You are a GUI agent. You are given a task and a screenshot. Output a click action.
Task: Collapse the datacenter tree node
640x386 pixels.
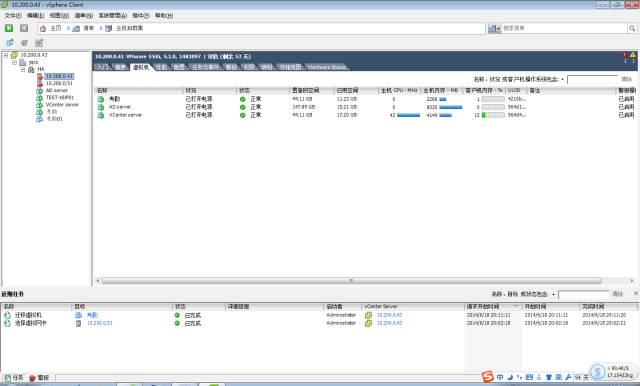click(14, 62)
